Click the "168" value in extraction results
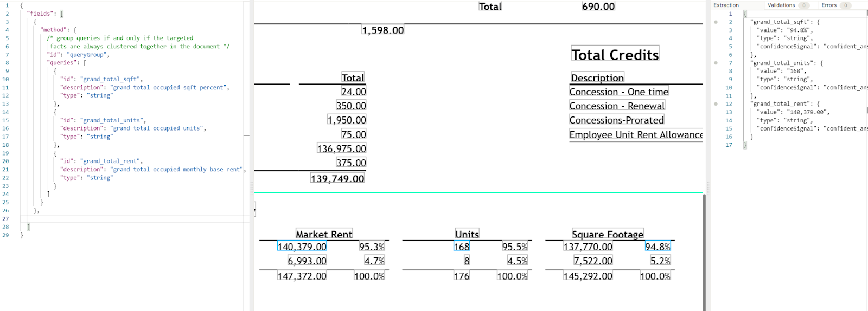Viewport: 868px width, 311px height. pos(795,71)
